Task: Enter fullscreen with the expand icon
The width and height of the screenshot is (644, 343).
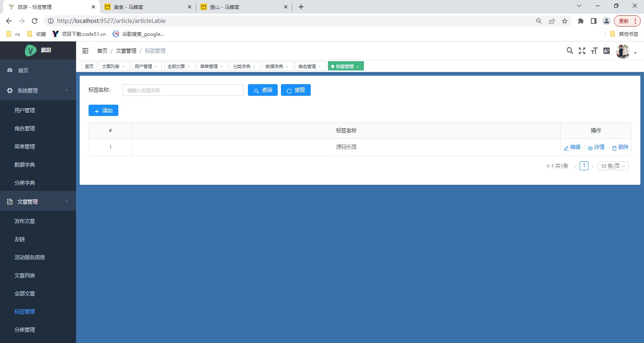Action: (x=582, y=50)
